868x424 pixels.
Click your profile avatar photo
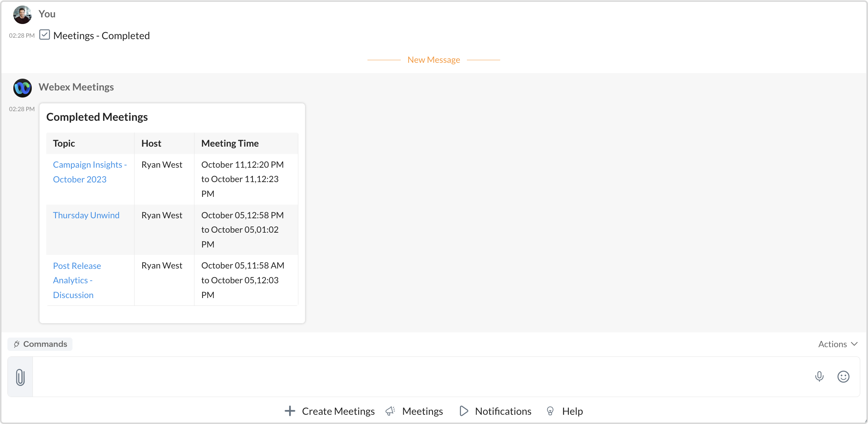23,15
